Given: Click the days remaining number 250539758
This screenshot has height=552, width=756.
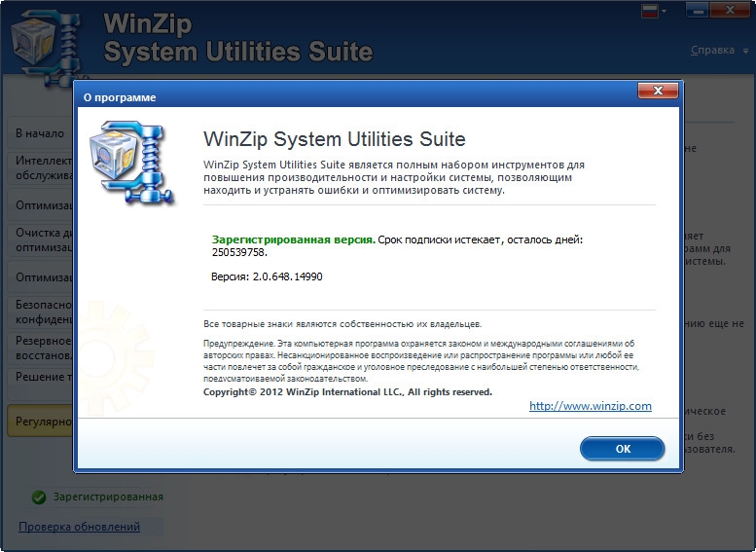Looking at the screenshot, I should tap(239, 252).
